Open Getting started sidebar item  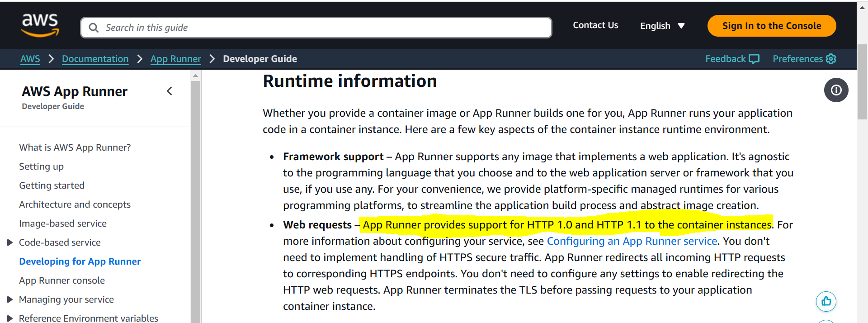tap(52, 185)
